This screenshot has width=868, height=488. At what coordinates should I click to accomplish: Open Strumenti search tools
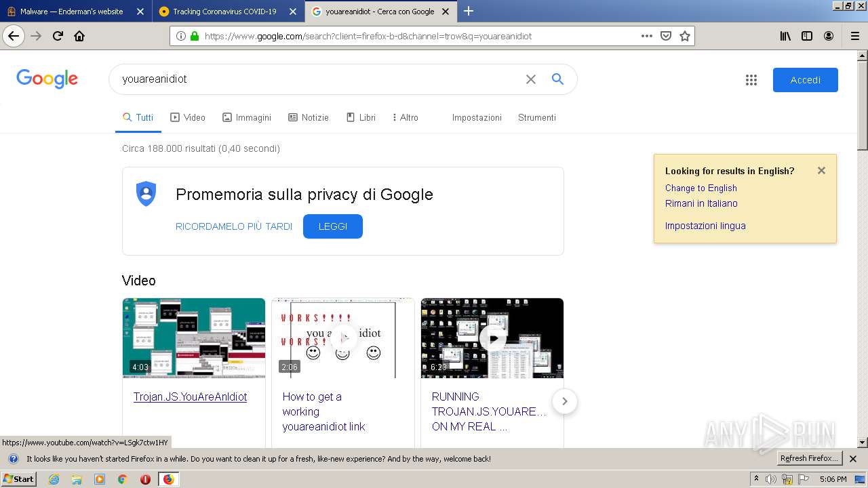tap(537, 117)
